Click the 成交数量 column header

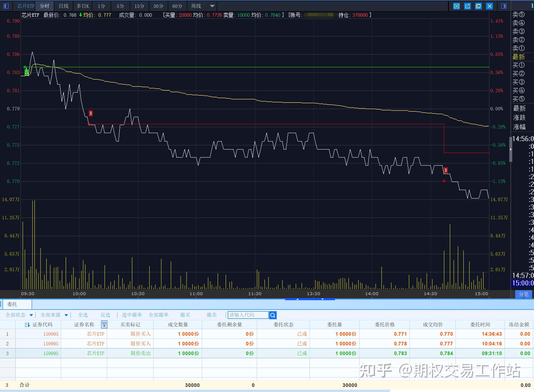click(x=178, y=325)
